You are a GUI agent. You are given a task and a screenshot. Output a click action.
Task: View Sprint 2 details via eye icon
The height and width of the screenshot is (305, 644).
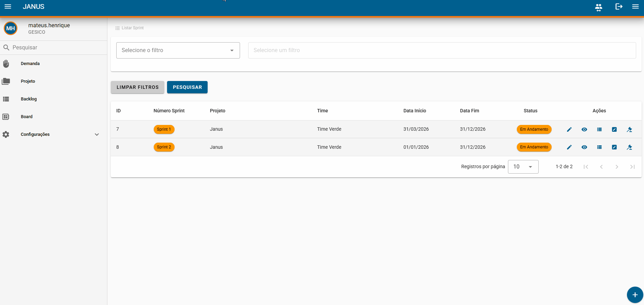[x=584, y=147]
